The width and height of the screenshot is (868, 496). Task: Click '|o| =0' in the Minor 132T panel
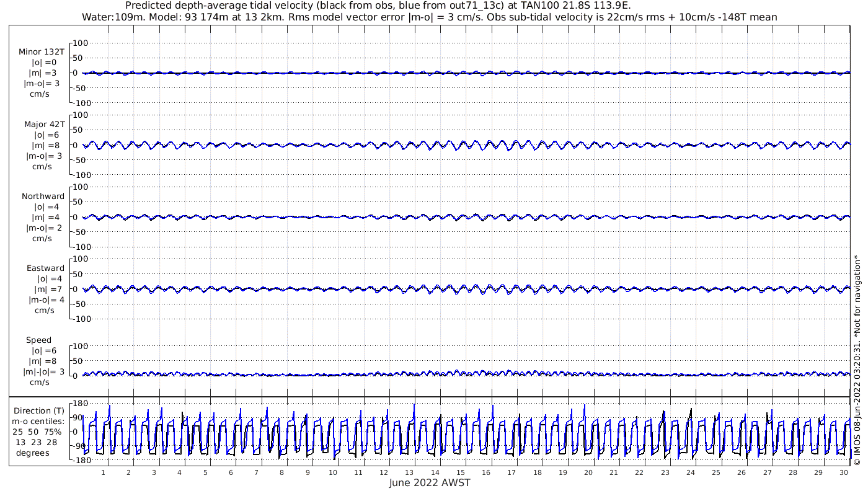click(44, 63)
